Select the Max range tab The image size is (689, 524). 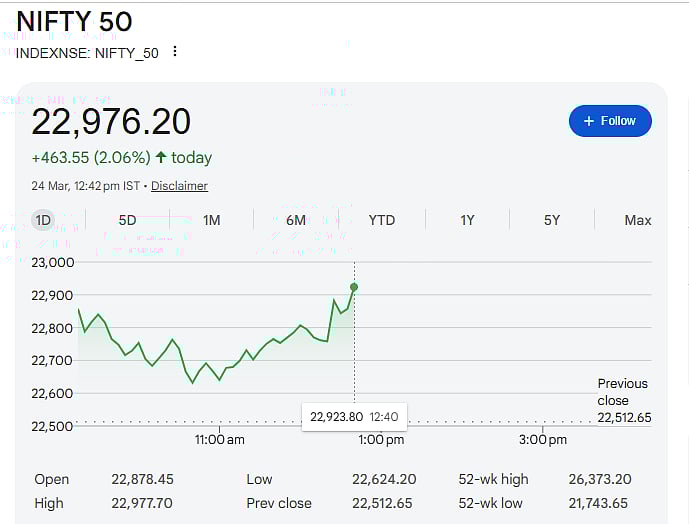coord(637,220)
